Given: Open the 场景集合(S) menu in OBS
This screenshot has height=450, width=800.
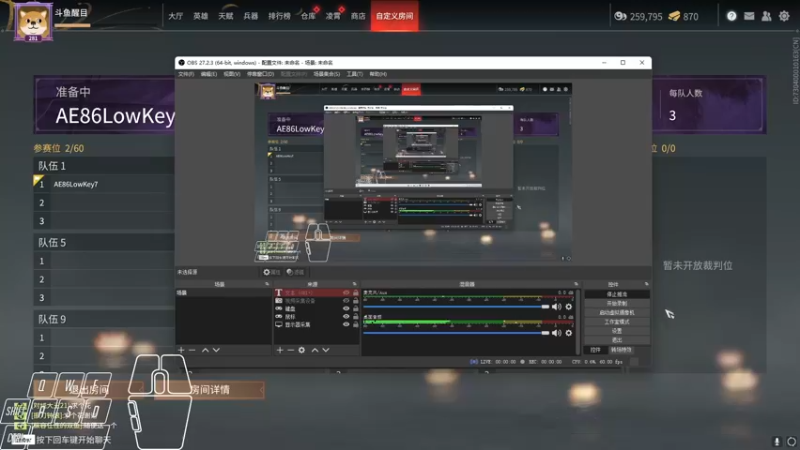Looking at the screenshot, I should click(x=327, y=74).
